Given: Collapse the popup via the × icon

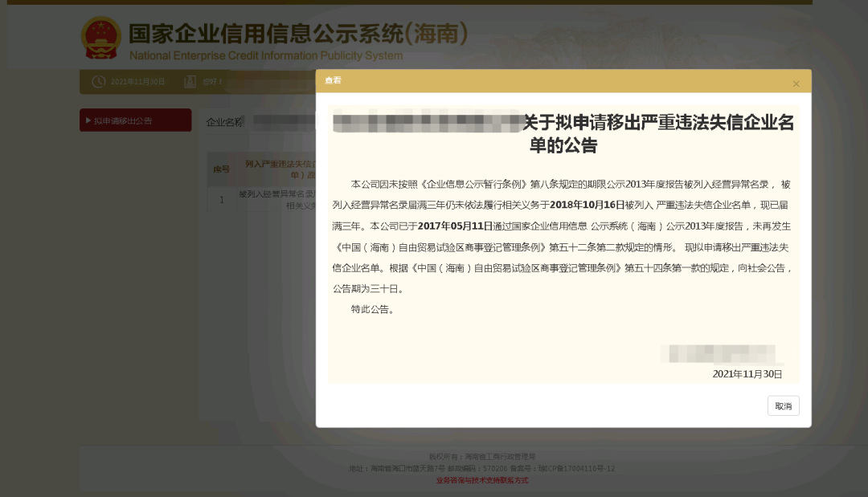Looking at the screenshot, I should 796,84.
